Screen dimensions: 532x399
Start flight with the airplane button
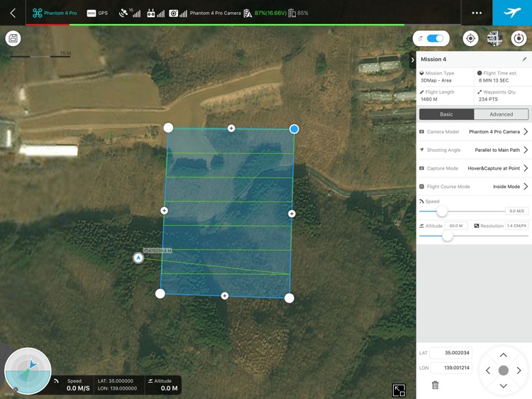[x=512, y=13]
